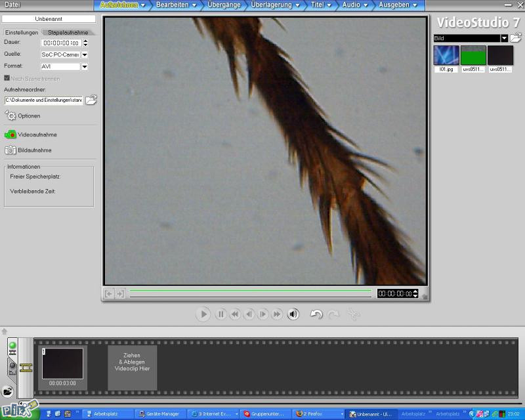Set mark-in point on preview bar

(109, 294)
